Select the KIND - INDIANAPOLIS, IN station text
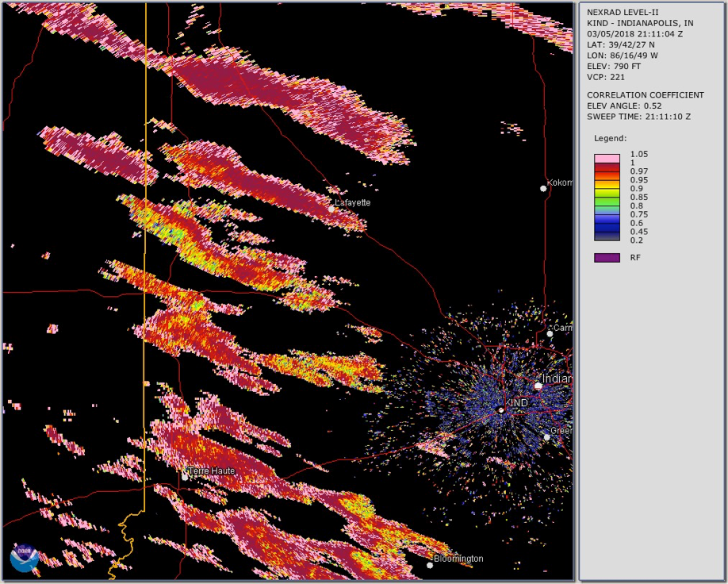Screen dimensions: 728x584 (x=639, y=24)
